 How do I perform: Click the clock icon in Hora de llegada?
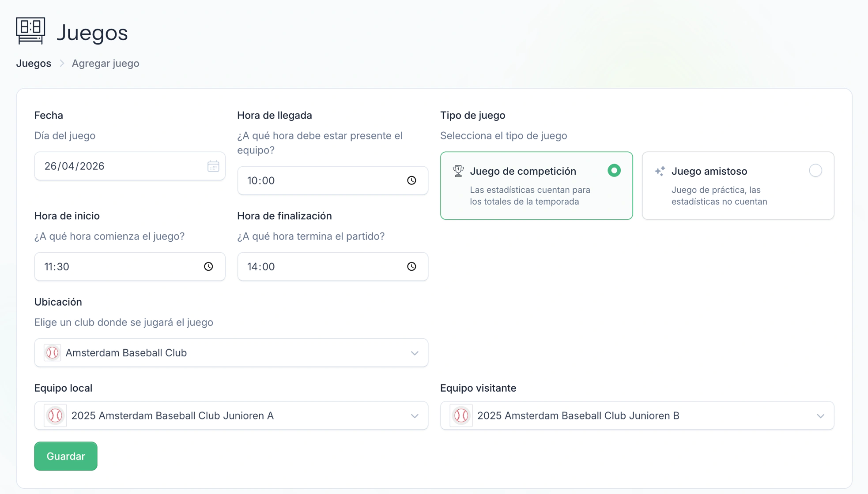(411, 180)
